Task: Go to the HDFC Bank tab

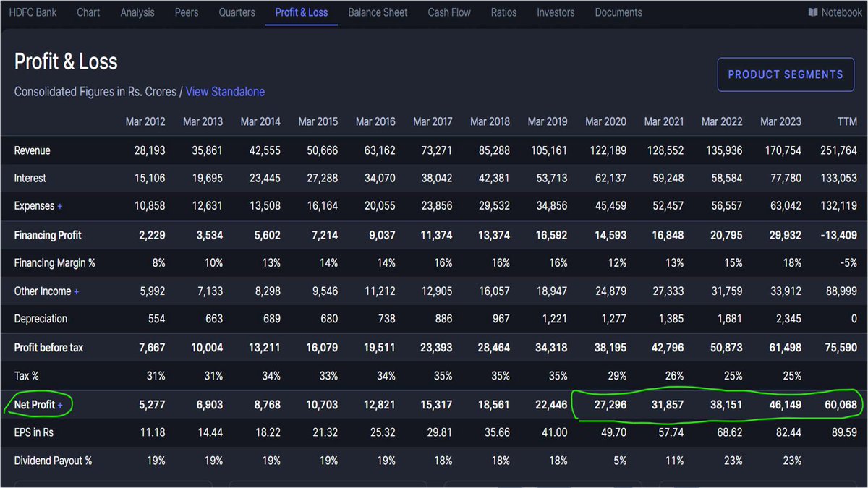Action: pyautogui.click(x=33, y=12)
